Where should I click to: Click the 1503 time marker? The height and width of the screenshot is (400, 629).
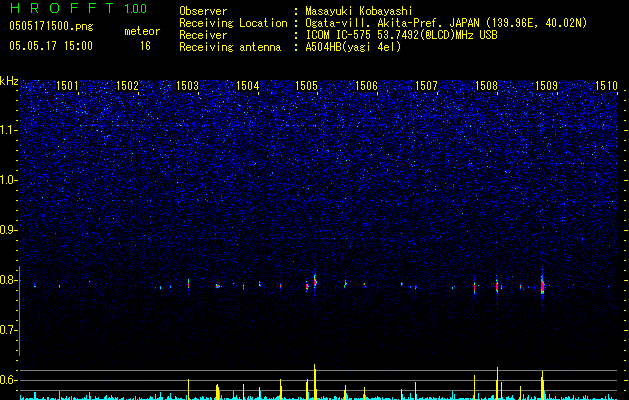coord(187,85)
